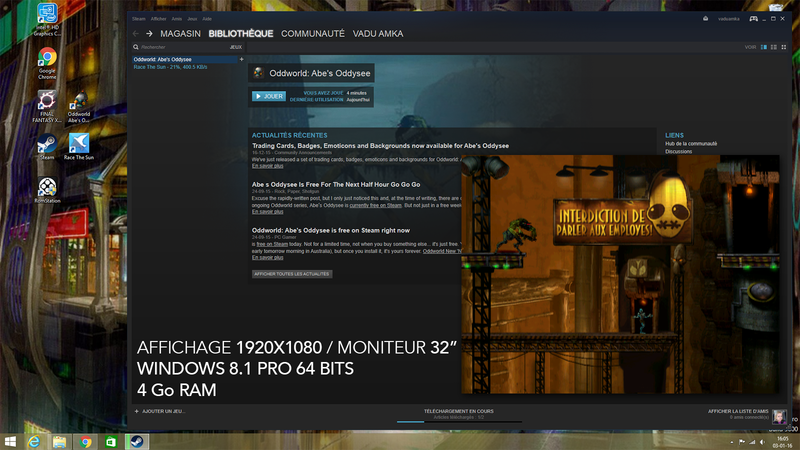800x450 pixels.
Task: Switch library to detail view
Action: [764, 47]
